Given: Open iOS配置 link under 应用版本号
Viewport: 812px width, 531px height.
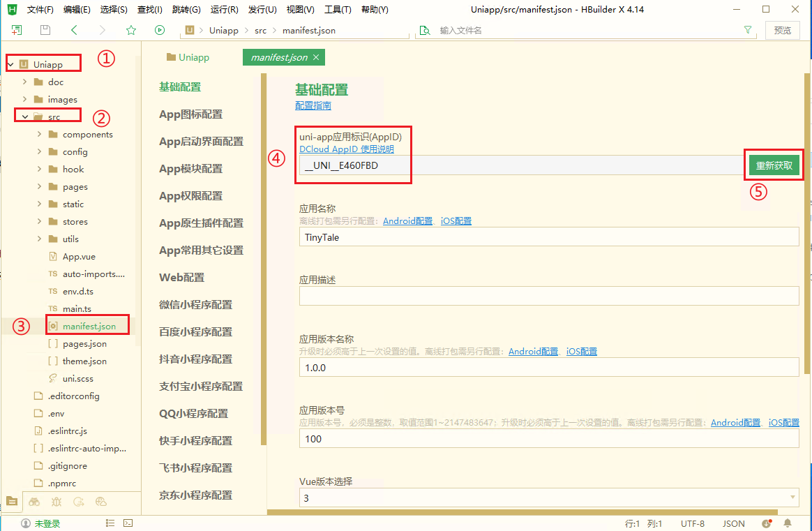Looking at the screenshot, I should tap(783, 422).
